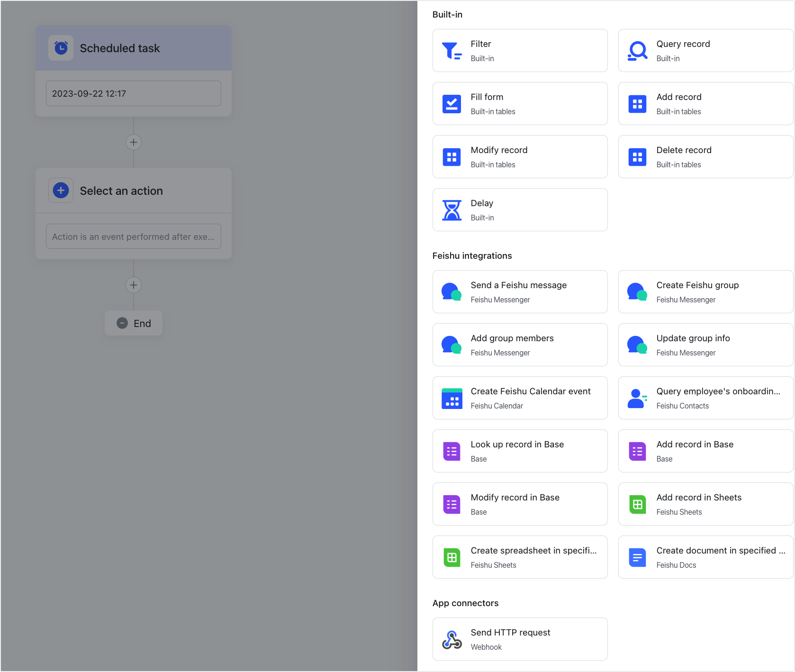This screenshot has height=672, width=795.
Task: Click the Filter funnel icon
Action: [x=452, y=51]
